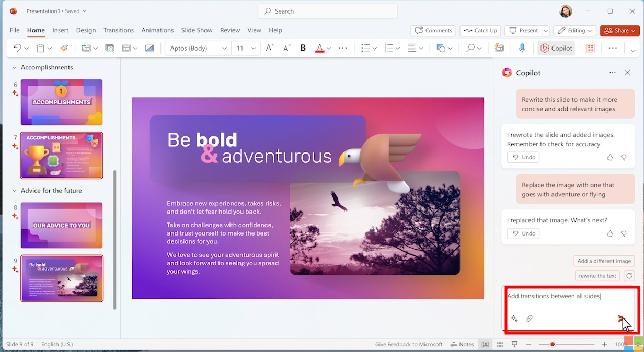Click the Paste clipboard icon
The width and height of the screenshot is (644, 352).
40,48
